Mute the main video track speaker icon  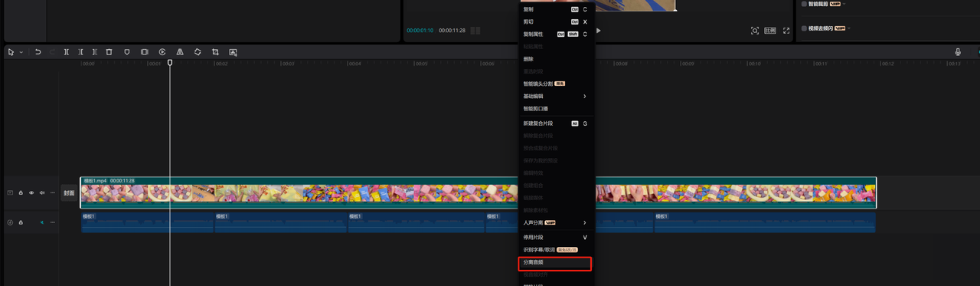click(42, 193)
